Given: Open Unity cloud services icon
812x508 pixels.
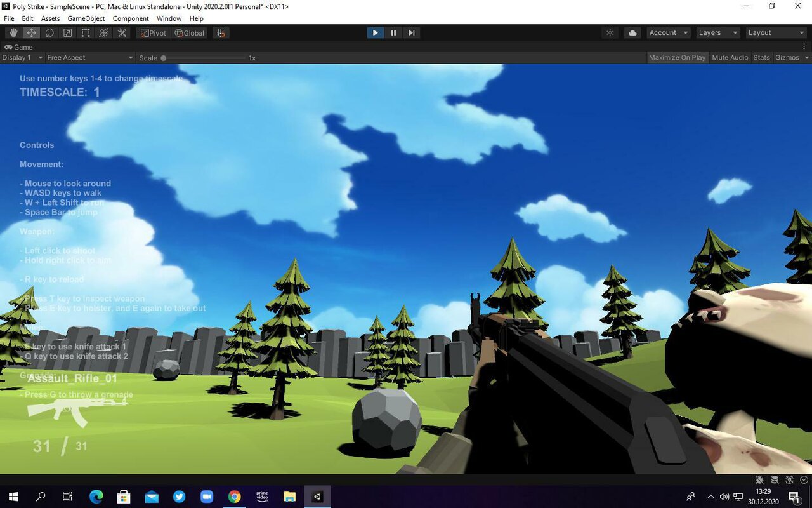Looking at the screenshot, I should coord(632,33).
